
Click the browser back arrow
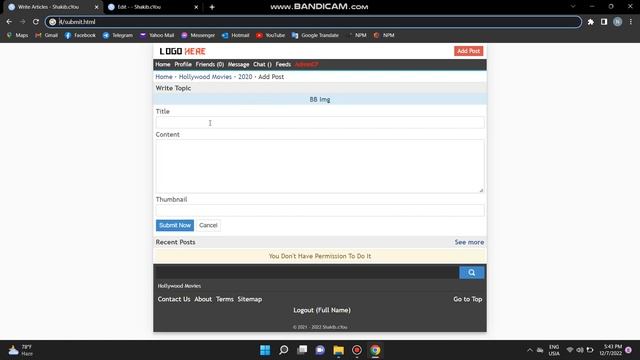(x=9, y=22)
